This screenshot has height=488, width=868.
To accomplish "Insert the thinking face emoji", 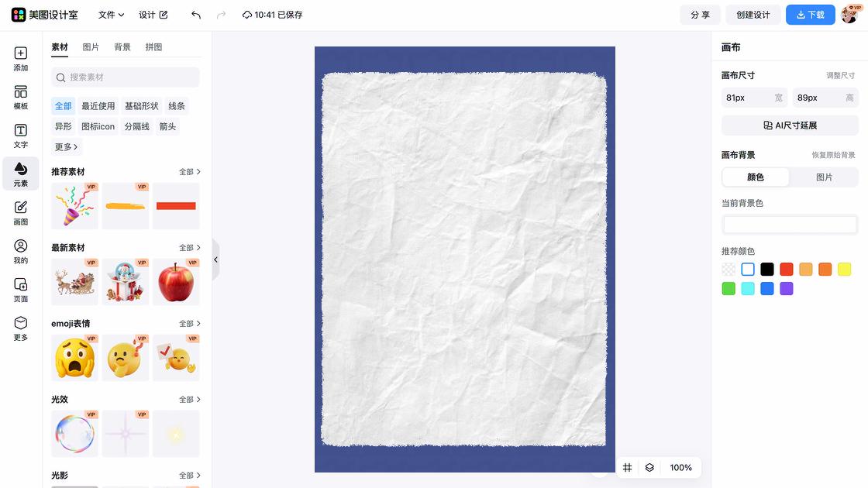I will (x=125, y=357).
